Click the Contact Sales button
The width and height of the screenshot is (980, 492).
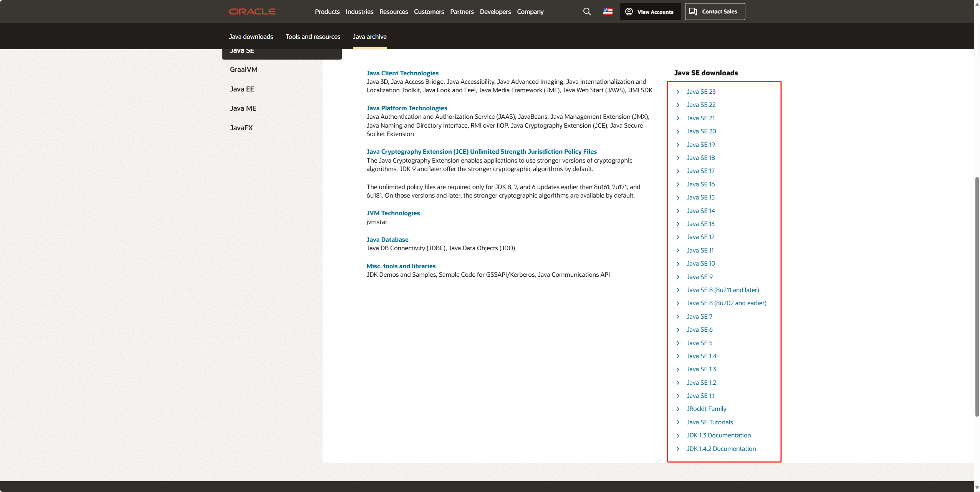(x=715, y=12)
